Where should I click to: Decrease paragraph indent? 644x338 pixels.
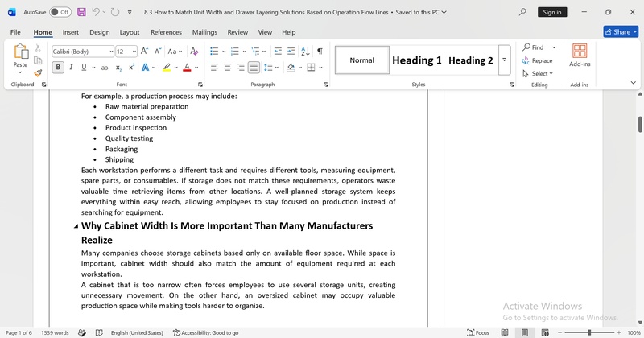click(278, 52)
